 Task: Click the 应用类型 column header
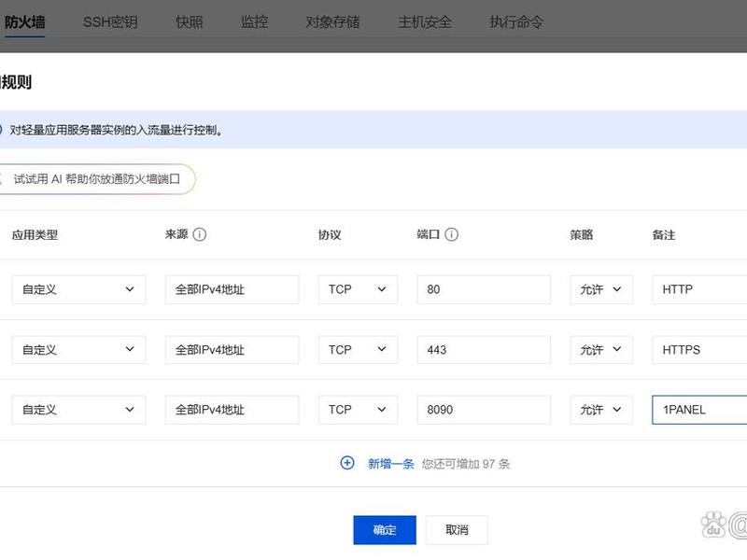pos(35,235)
